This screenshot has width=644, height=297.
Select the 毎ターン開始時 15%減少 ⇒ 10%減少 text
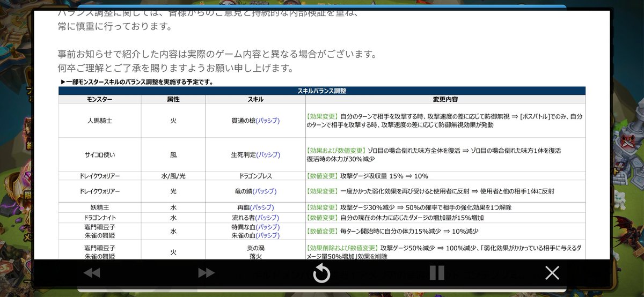(x=409, y=231)
